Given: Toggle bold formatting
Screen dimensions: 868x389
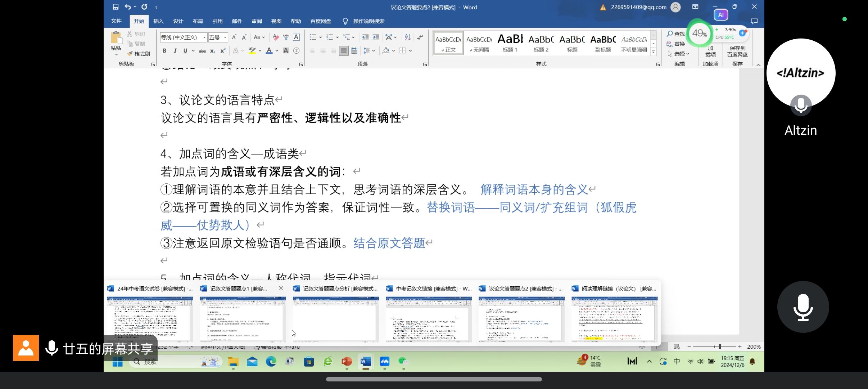Looking at the screenshot, I should pos(164,51).
